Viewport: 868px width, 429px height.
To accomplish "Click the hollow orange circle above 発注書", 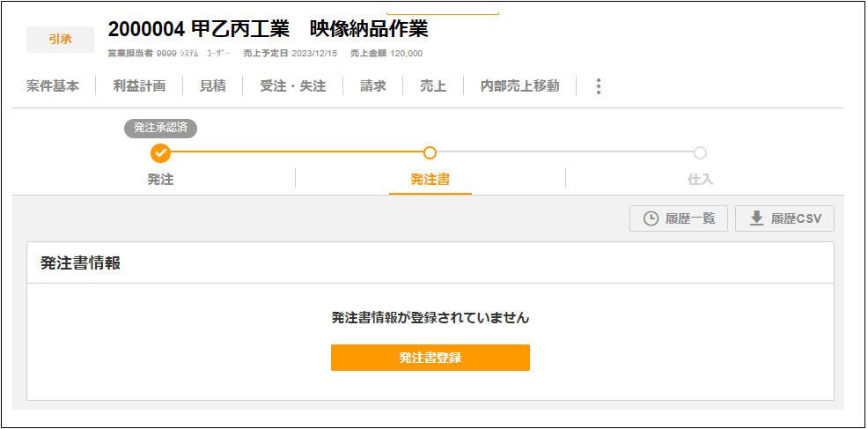I will (x=430, y=153).
